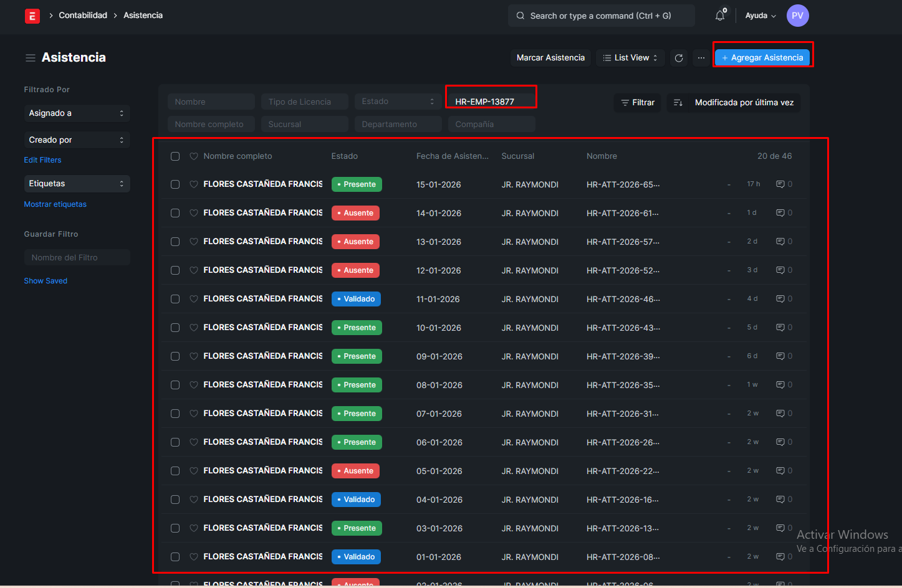
Task: Check the select-all checkbox in header row
Action: tap(175, 156)
